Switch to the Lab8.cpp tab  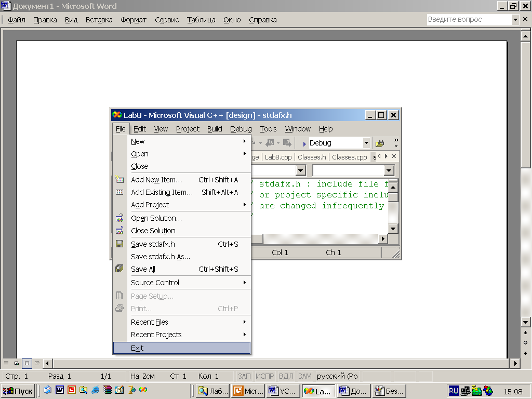tap(278, 157)
